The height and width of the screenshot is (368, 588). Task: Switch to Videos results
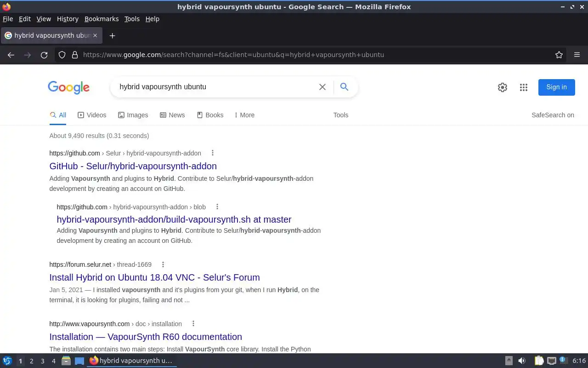pos(92,115)
